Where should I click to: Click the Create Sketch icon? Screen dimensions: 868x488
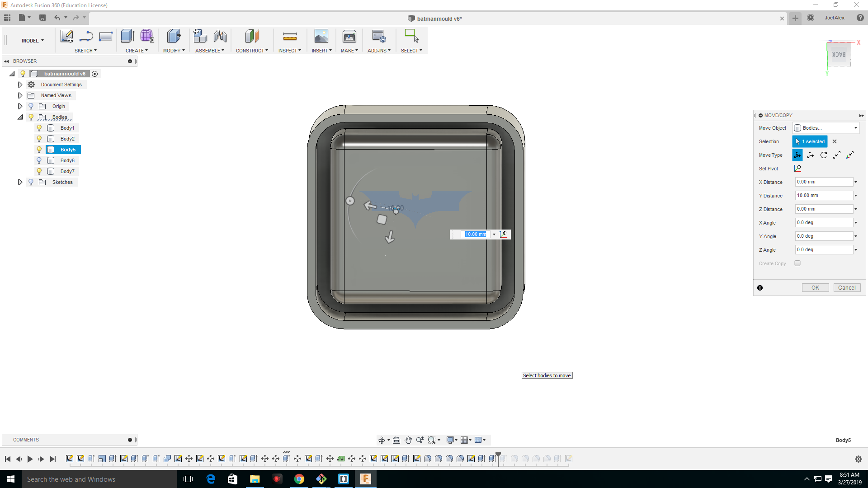pos(66,36)
